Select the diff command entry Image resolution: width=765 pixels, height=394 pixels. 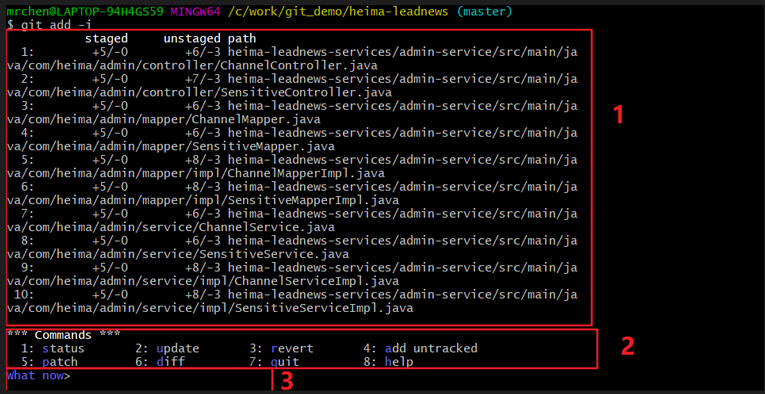coord(160,362)
